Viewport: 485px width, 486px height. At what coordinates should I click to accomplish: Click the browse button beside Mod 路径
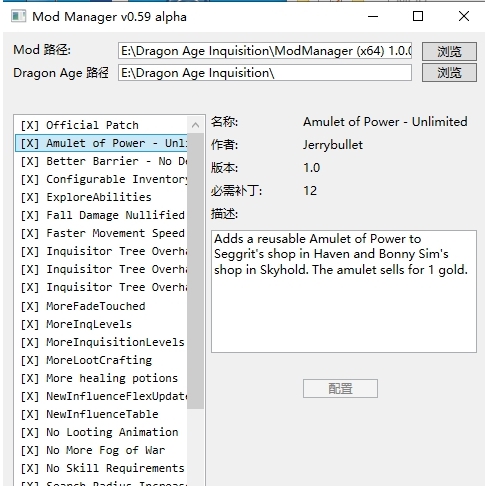click(449, 51)
